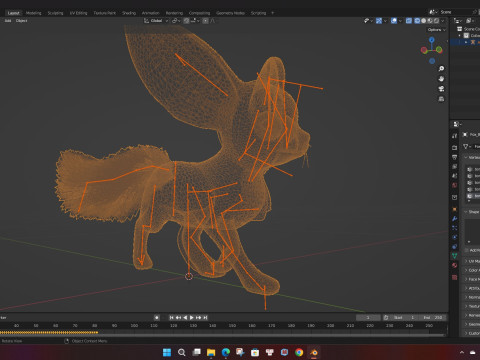Open the Tool properties tab
Screen dimensions: 480x360
click(454, 136)
